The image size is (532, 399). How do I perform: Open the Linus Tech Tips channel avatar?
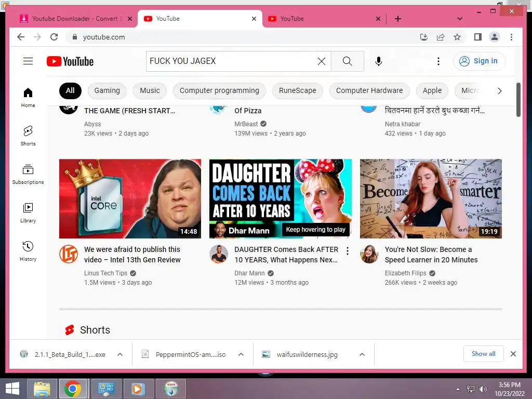(69, 254)
